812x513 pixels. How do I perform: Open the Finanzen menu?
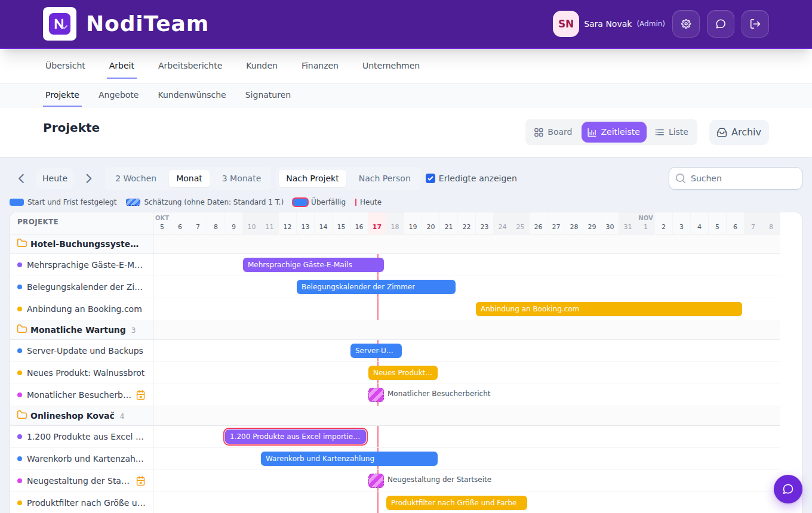tap(320, 66)
